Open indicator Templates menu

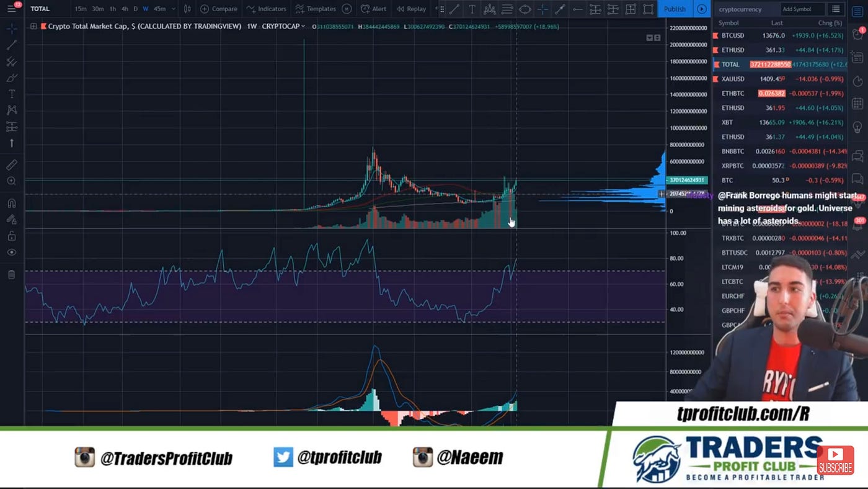click(316, 9)
